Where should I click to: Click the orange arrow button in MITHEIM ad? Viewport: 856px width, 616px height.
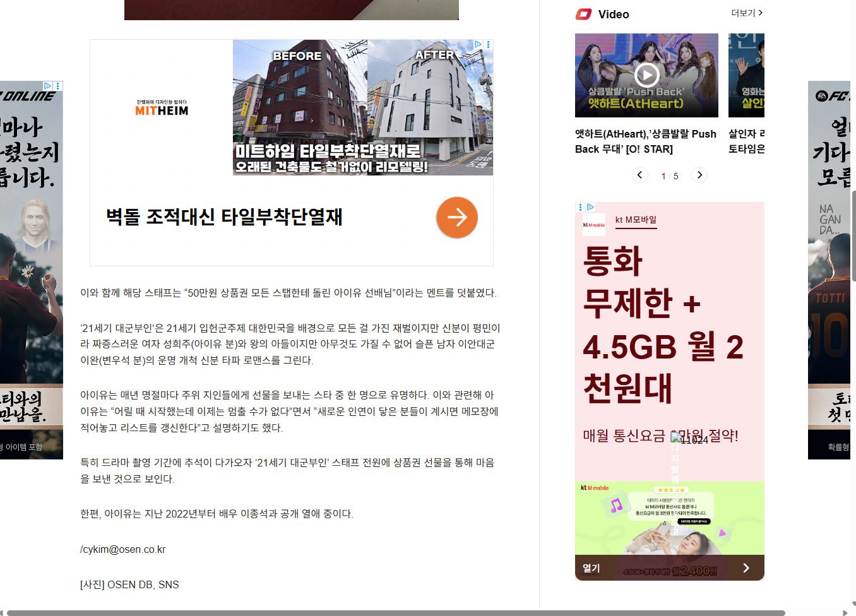[x=456, y=217]
